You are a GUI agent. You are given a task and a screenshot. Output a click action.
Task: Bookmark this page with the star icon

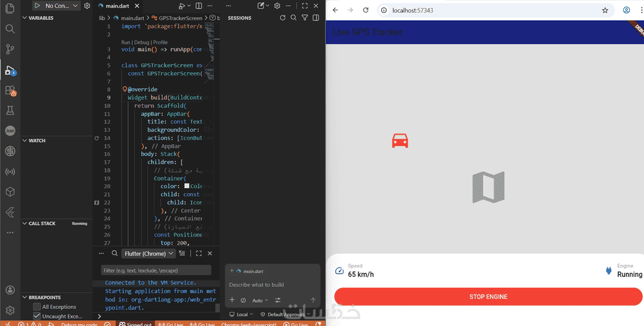605,11
